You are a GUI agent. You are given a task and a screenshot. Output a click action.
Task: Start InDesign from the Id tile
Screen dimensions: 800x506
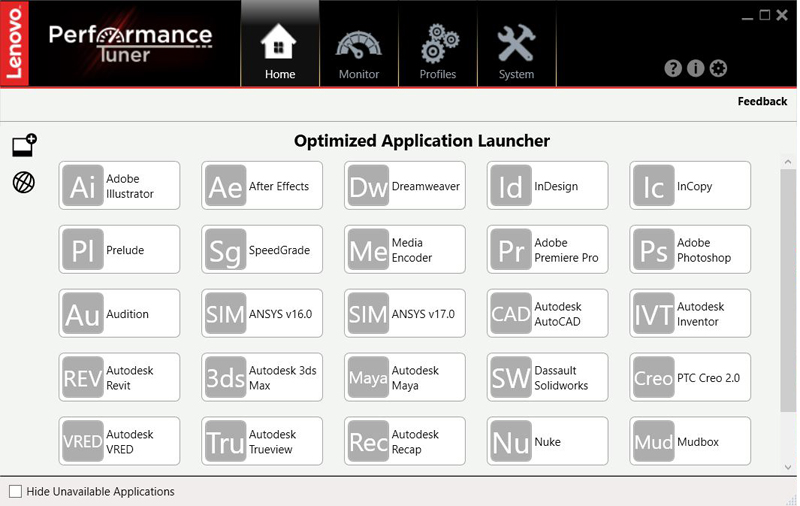[x=547, y=186]
